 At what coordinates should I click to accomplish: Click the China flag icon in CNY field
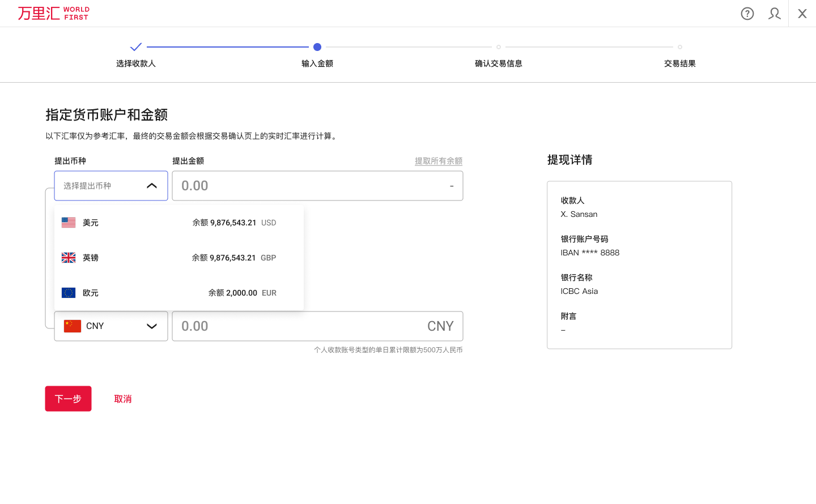coord(72,326)
